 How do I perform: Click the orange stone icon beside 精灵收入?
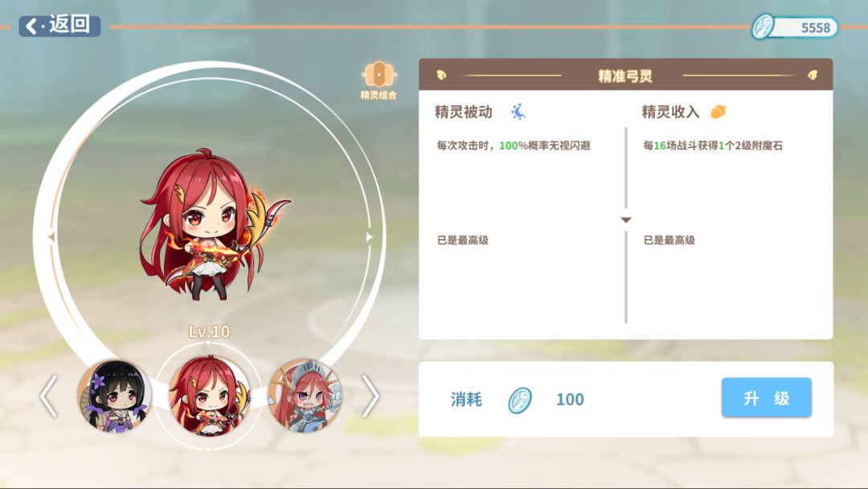[718, 111]
